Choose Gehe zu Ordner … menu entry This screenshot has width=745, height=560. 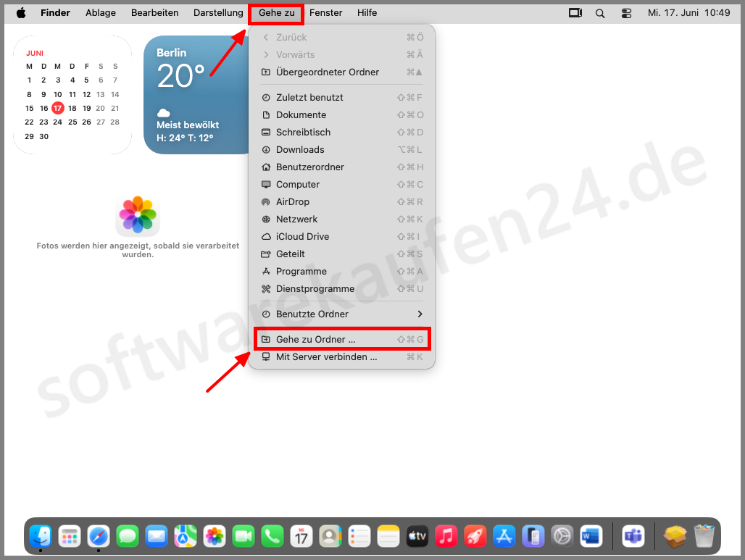(341, 340)
